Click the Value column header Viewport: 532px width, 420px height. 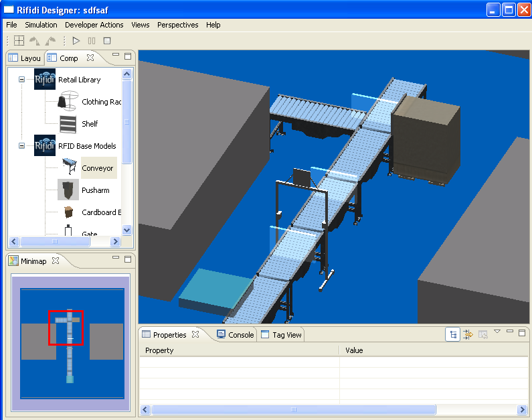click(x=434, y=350)
